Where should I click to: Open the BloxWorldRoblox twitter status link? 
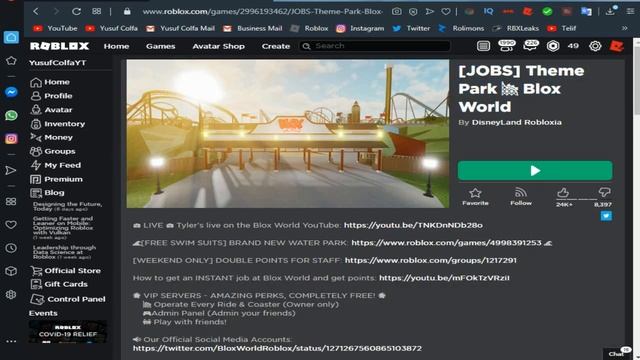(x=277, y=348)
